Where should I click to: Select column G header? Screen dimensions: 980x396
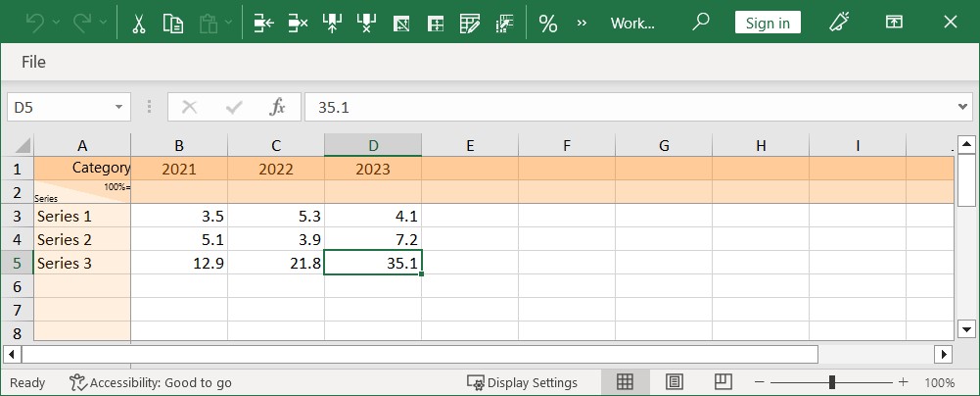point(664,145)
